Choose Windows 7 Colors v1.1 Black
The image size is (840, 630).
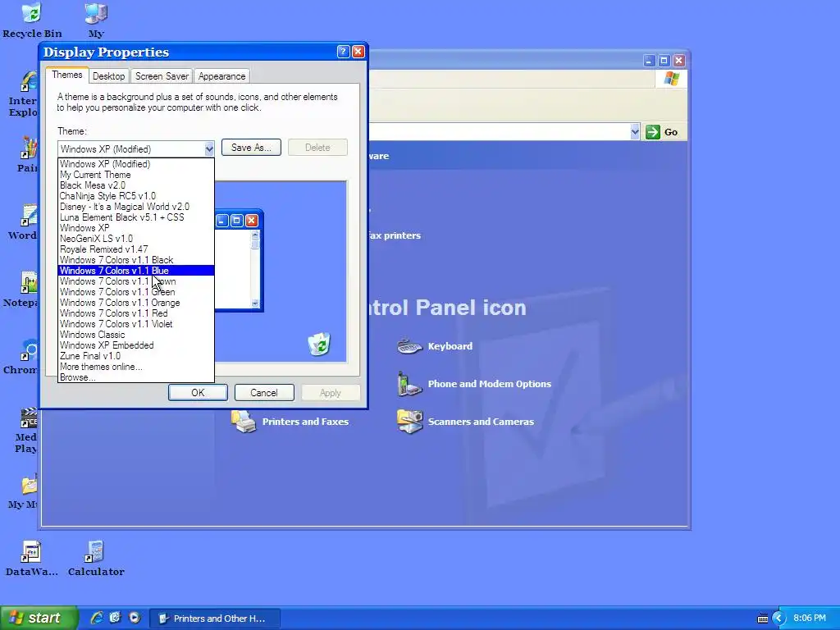136,260
